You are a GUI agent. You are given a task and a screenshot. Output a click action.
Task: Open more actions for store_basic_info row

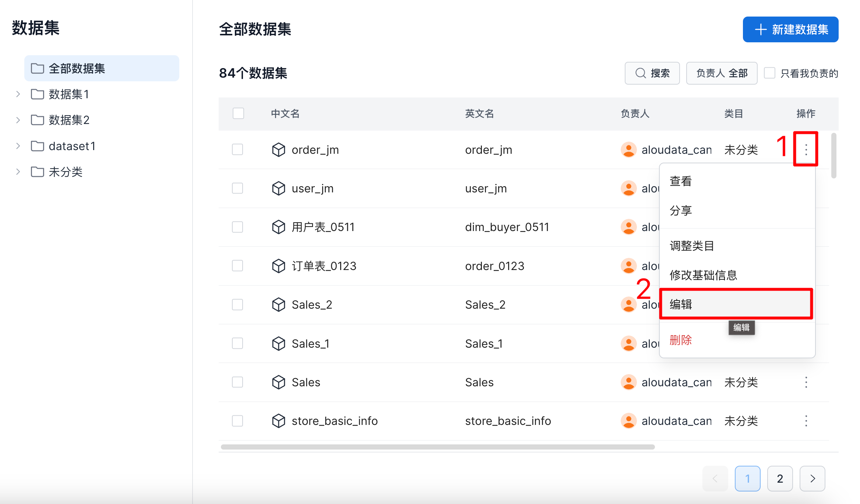(806, 421)
